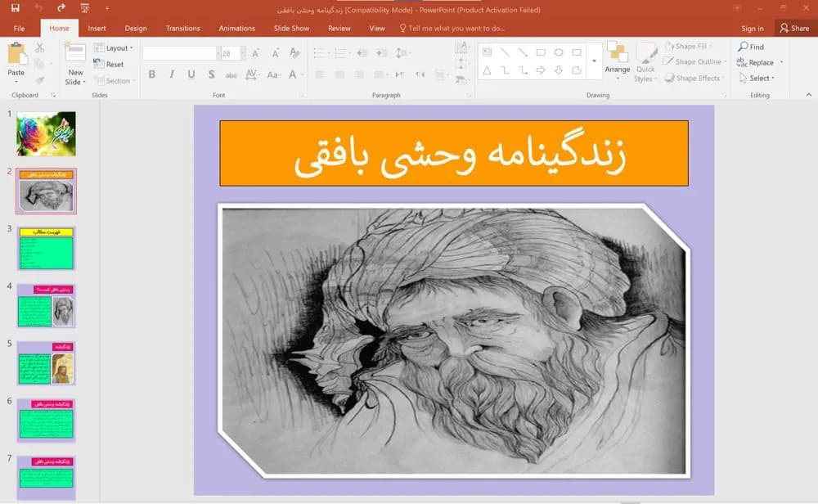Toggle Center paragraph alignment
This screenshot has height=504, width=818.
pyautogui.click(x=339, y=75)
